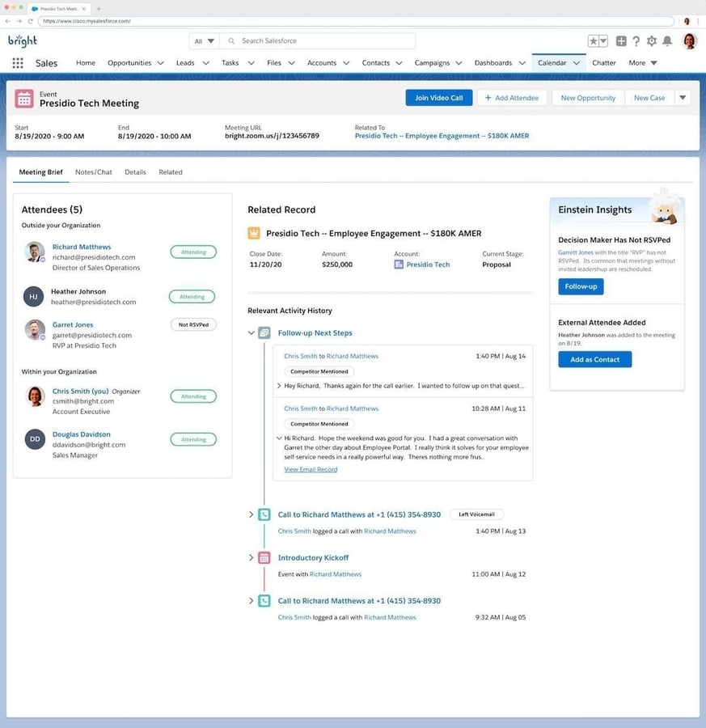Click the Not RSVPed badge for Garret Jones

click(193, 324)
